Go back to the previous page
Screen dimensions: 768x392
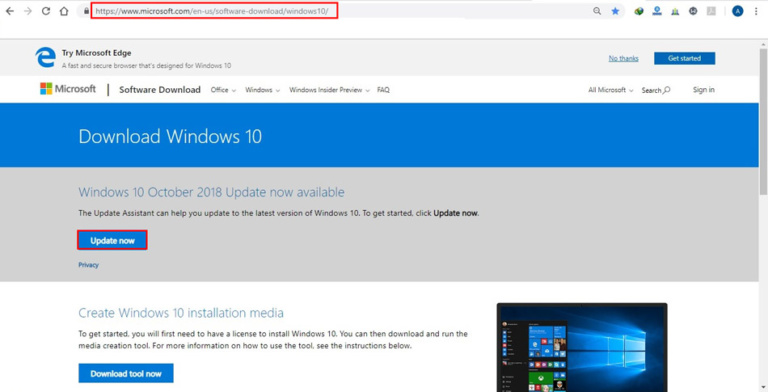click(10, 11)
